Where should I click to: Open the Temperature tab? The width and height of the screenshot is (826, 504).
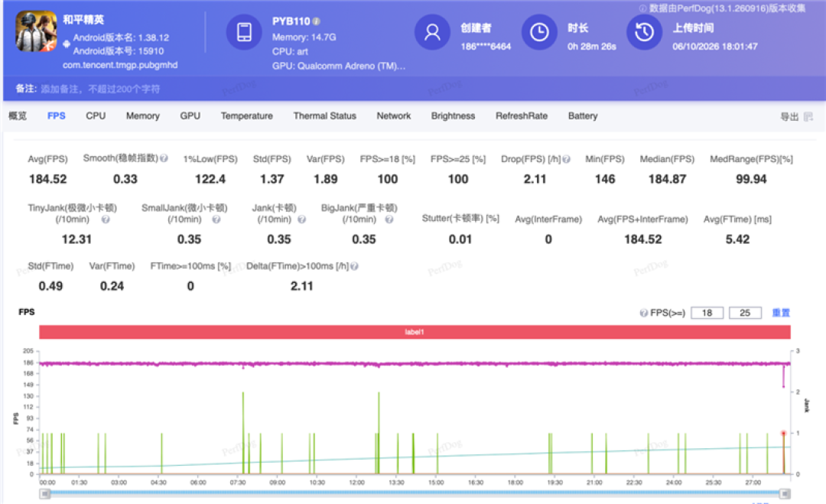pyautogui.click(x=246, y=115)
